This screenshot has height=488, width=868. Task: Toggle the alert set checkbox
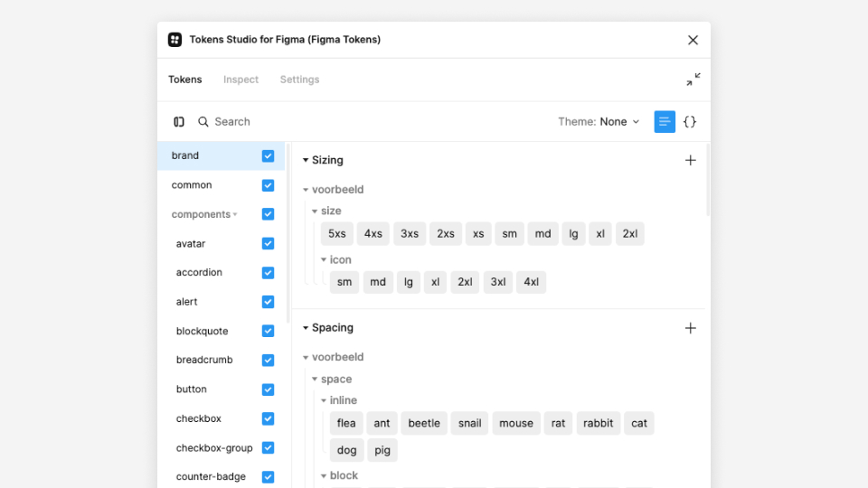click(268, 302)
